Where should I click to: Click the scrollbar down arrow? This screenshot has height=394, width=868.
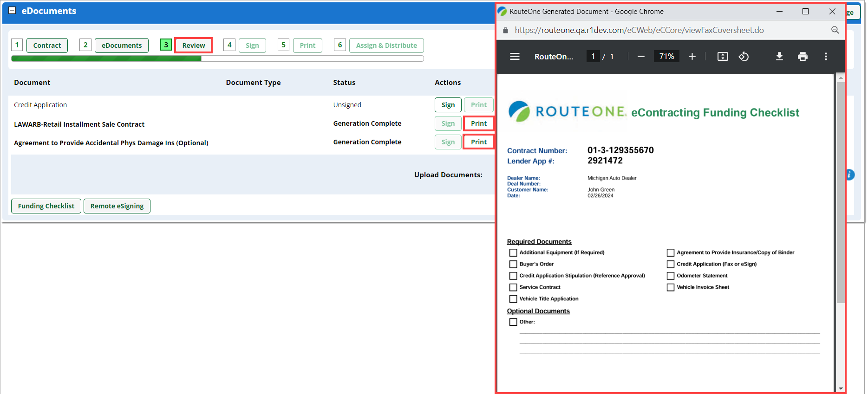[x=840, y=389]
